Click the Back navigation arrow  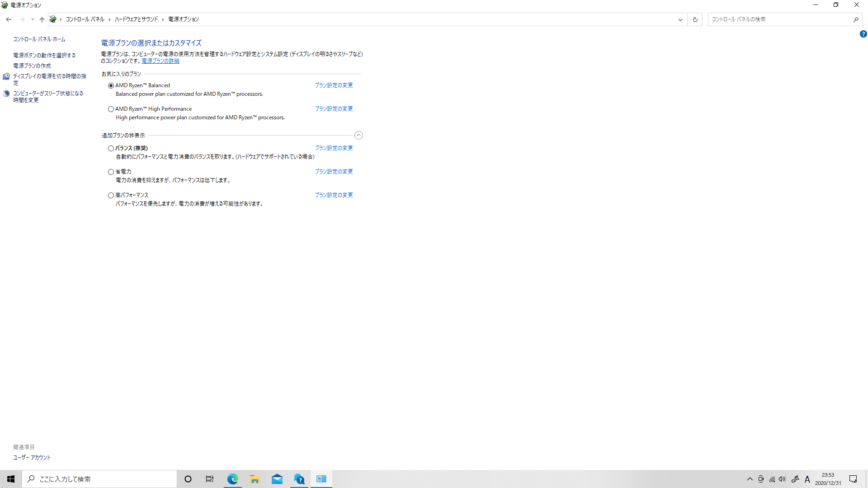point(9,19)
